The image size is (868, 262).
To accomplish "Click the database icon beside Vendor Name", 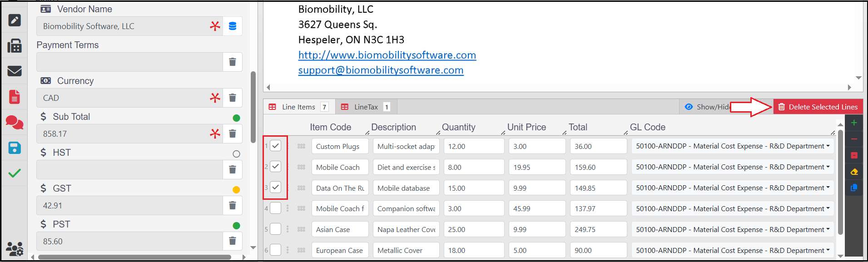I will (x=233, y=26).
